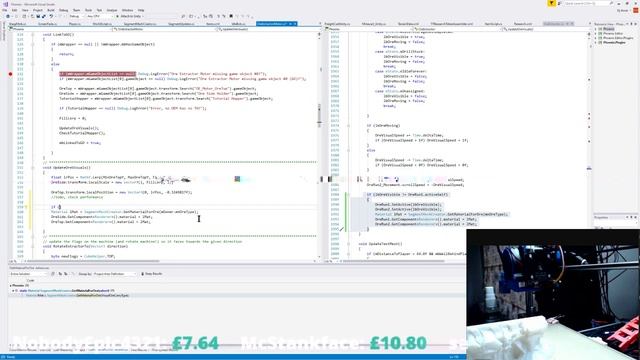Viewport: 640px width, 360px height.
Task: Select Phoenix.Plugins project in Solution Explorer
Action: click(x=614, y=42)
